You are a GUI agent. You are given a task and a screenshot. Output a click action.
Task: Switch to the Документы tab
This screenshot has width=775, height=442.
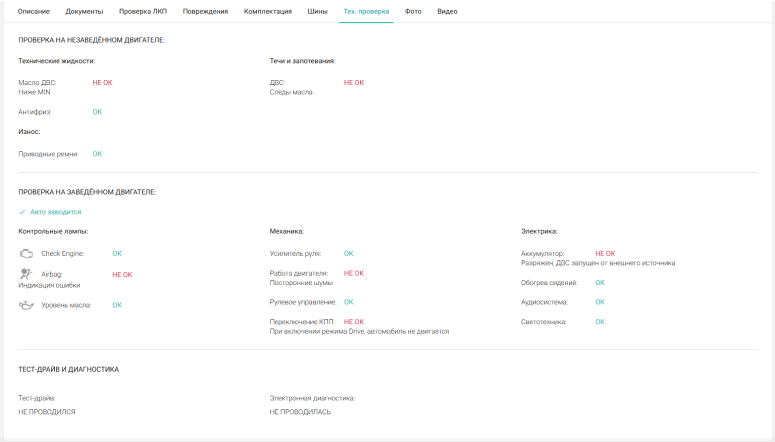click(x=84, y=11)
